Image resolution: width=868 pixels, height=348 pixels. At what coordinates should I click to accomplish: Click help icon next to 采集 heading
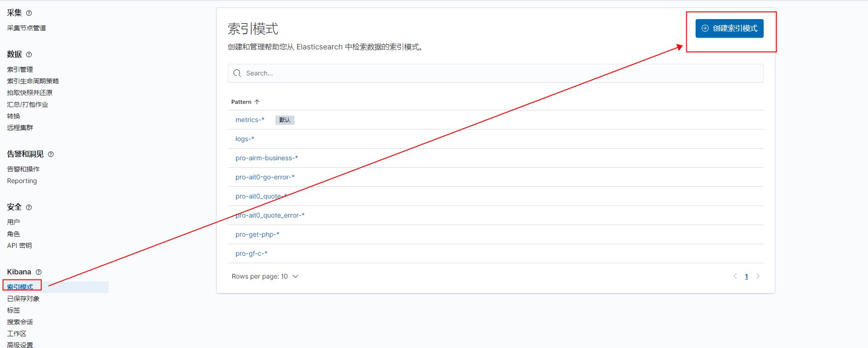pyautogui.click(x=29, y=13)
